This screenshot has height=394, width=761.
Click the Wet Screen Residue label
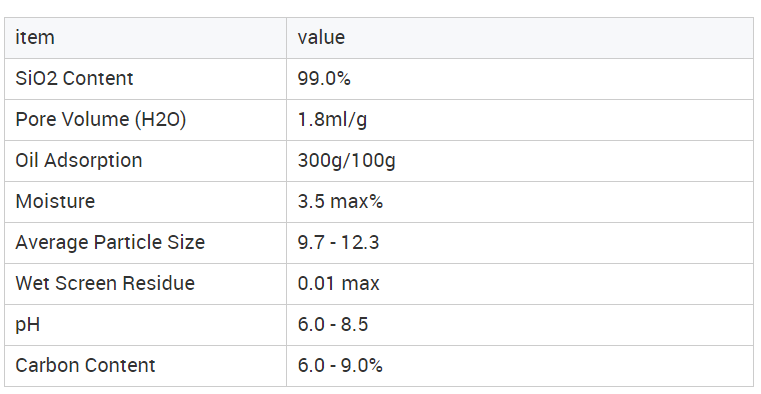(105, 283)
